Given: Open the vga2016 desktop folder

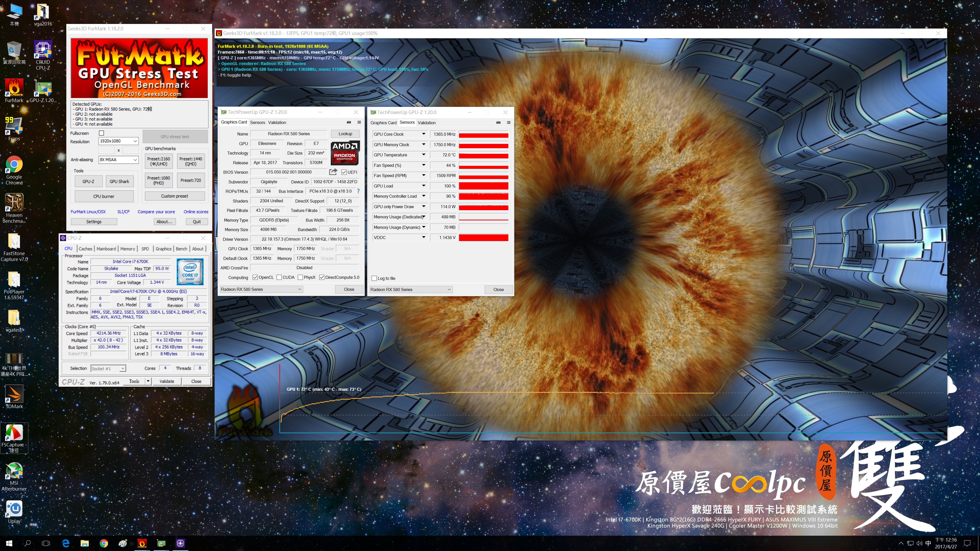Looking at the screenshot, I should (43, 15).
